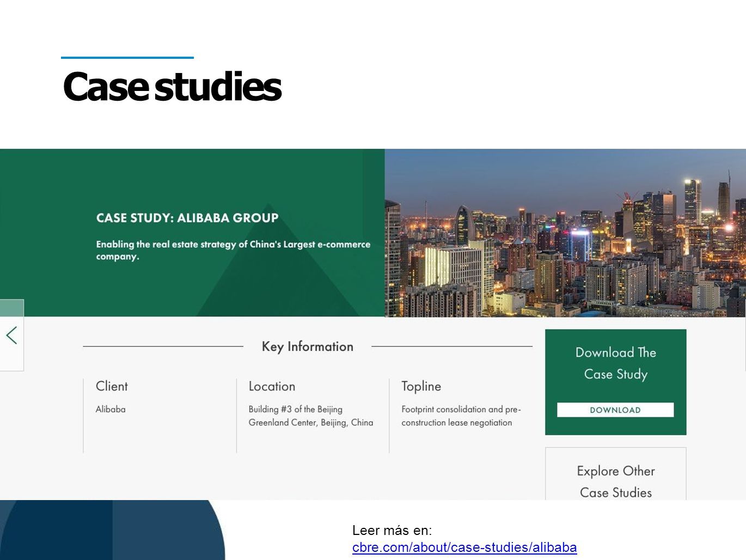The width and height of the screenshot is (746, 560).
Task: Click the 'Enabling the real estate strategy' subtitle
Action: pyautogui.click(x=233, y=250)
